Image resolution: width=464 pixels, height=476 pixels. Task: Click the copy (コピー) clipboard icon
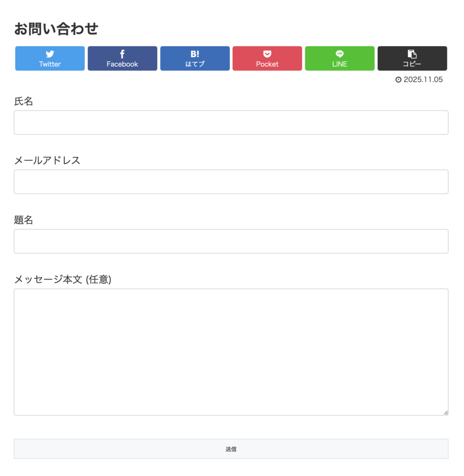pos(412,54)
